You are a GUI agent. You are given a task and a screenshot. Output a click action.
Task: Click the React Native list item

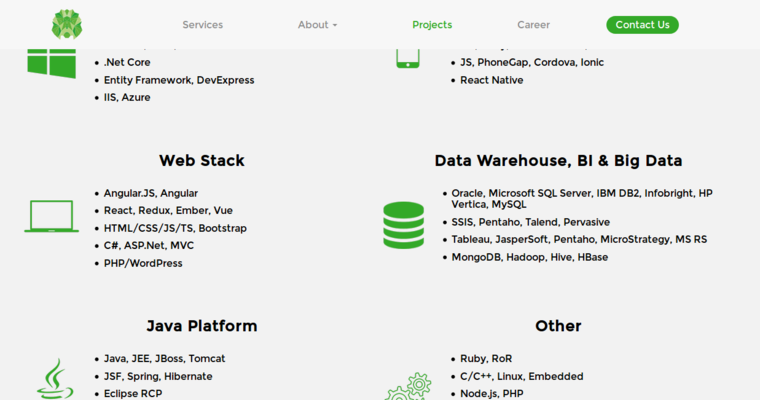point(491,80)
